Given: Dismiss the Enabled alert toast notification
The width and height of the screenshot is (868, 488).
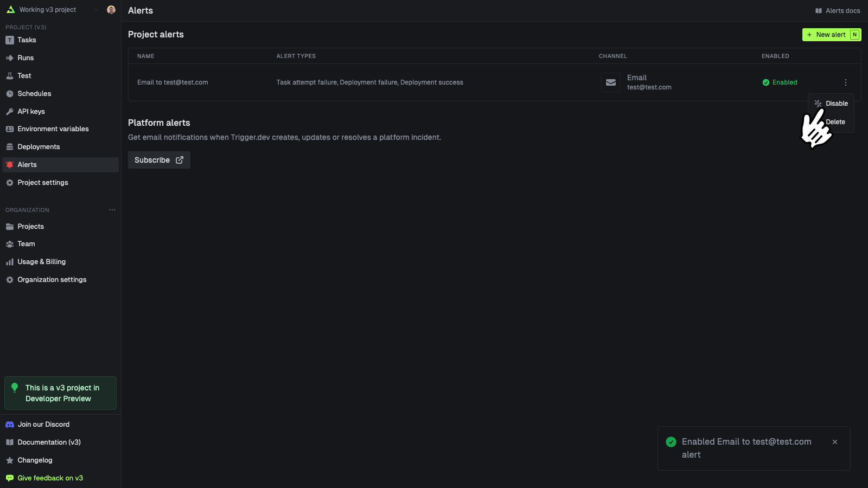Looking at the screenshot, I should [x=835, y=442].
